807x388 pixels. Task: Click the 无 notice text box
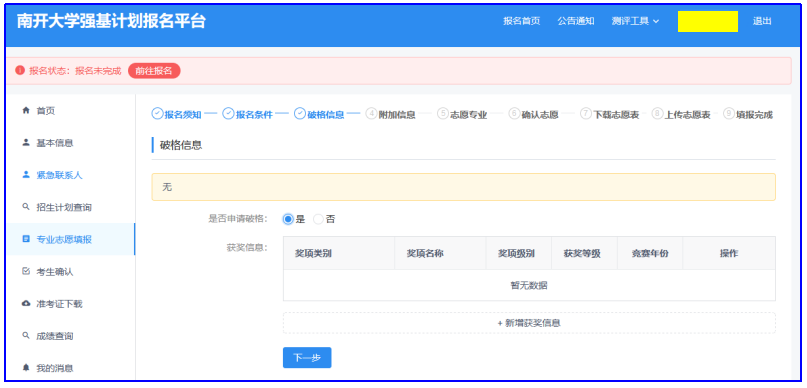pyautogui.click(x=463, y=187)
